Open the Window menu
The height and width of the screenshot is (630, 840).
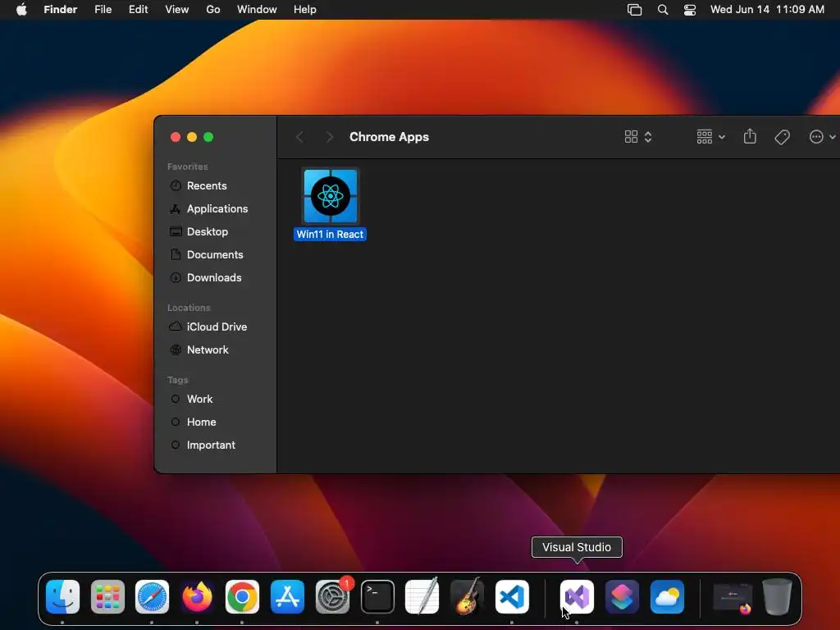click(x=257, y=10)
